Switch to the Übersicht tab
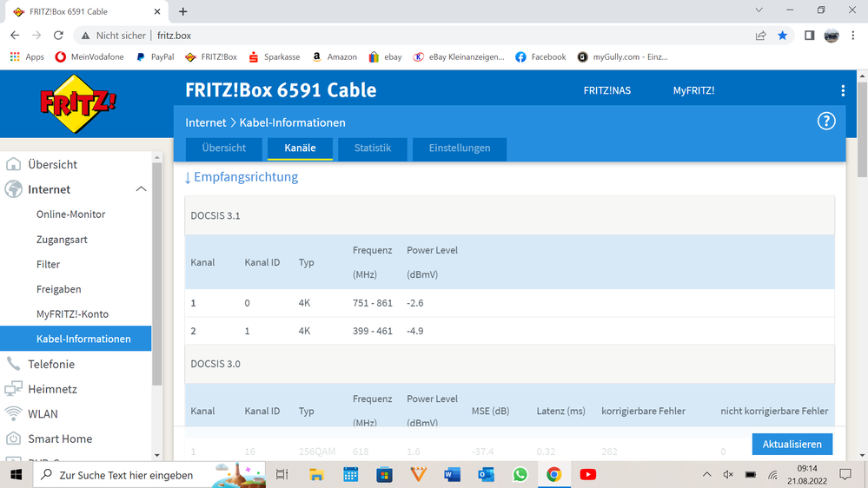 click(x=223, y=148)
